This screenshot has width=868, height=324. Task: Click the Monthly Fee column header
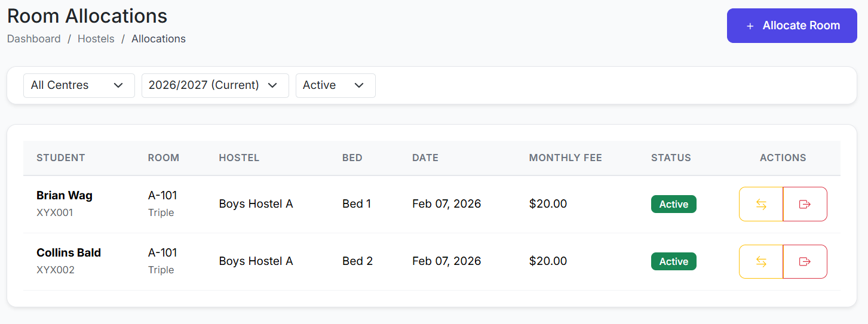click(x=565, y=158)
